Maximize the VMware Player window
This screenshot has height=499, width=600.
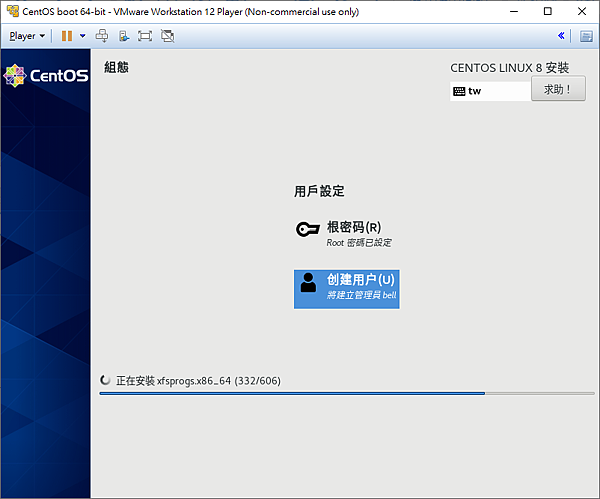548,11
